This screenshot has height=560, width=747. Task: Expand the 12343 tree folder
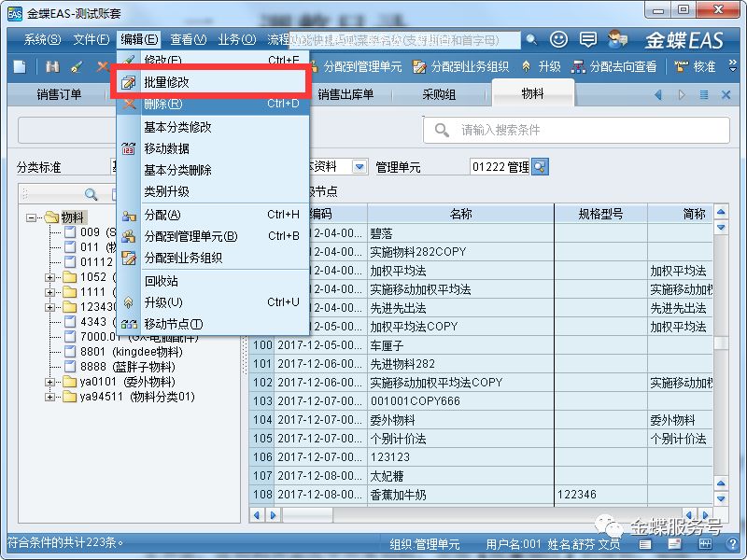(x=49, y=307)
